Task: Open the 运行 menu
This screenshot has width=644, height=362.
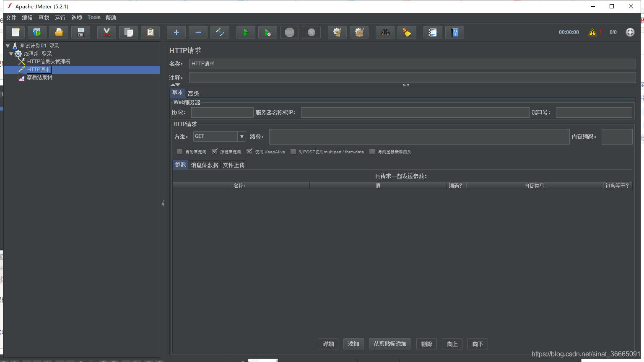Action: pyautogui.click(x=60, y=18)
